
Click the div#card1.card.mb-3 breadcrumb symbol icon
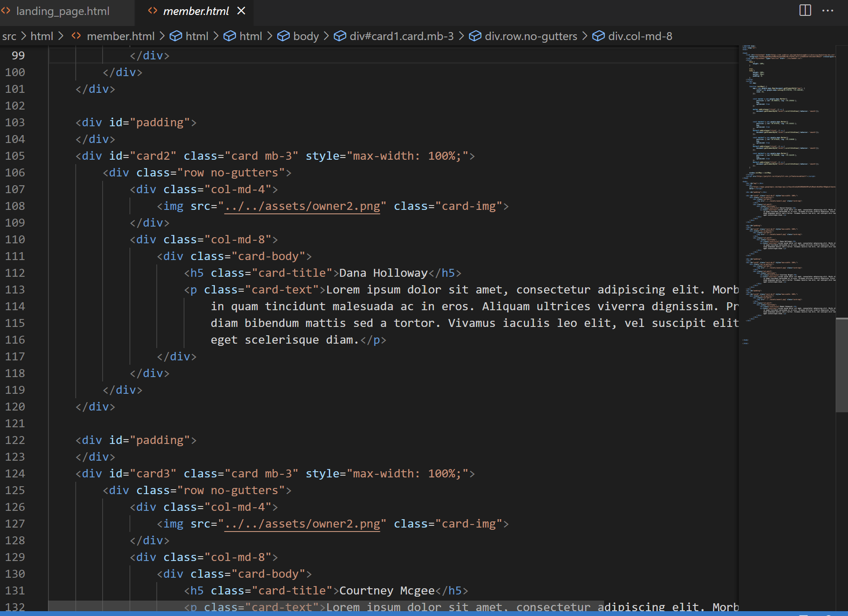(x=339, y=36)
